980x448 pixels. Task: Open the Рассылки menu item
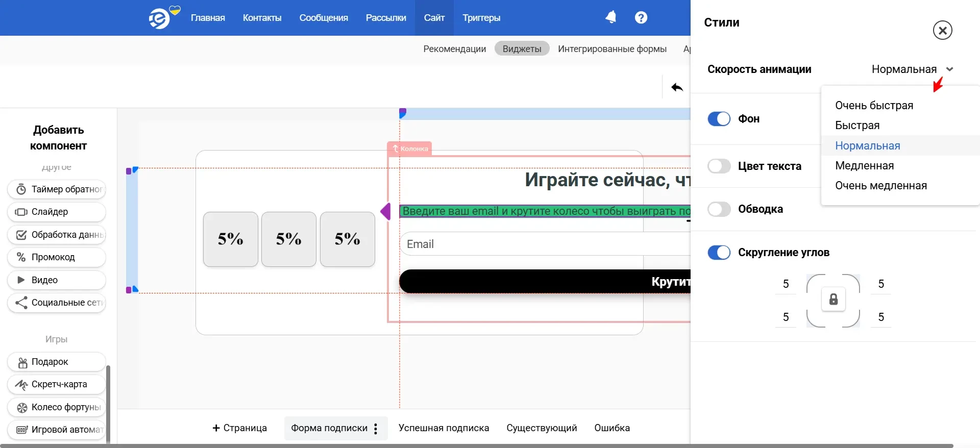pyautogui.click(x=385, y=18)
